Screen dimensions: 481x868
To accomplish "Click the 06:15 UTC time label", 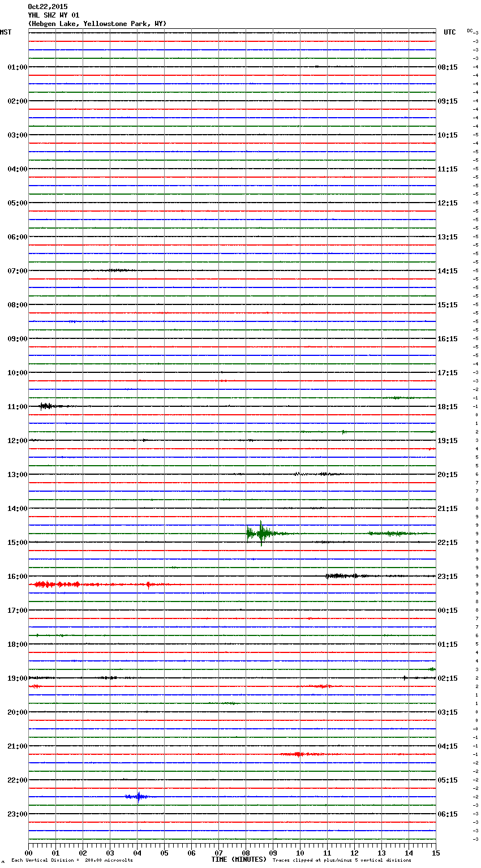I will (x=448, y=814).
